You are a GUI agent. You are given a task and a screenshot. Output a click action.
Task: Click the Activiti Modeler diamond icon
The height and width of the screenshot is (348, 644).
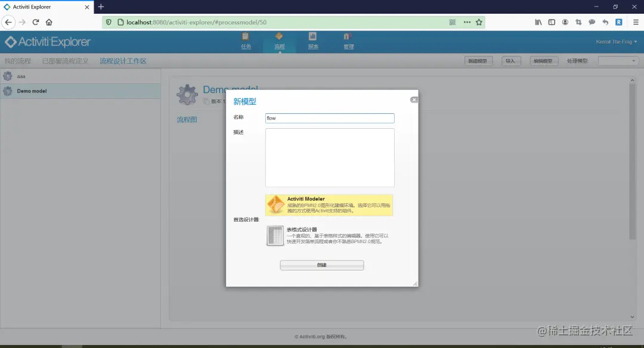coord(275,204)
